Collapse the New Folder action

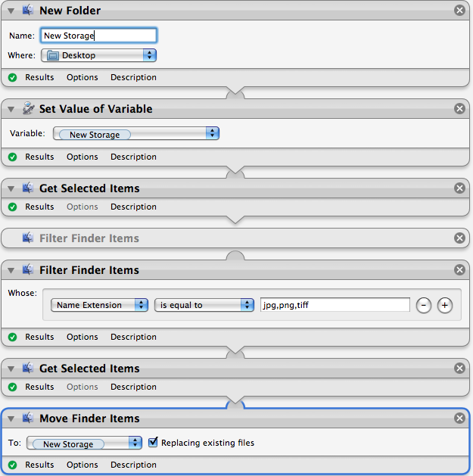pyautogui.click(x=11, y=11)
